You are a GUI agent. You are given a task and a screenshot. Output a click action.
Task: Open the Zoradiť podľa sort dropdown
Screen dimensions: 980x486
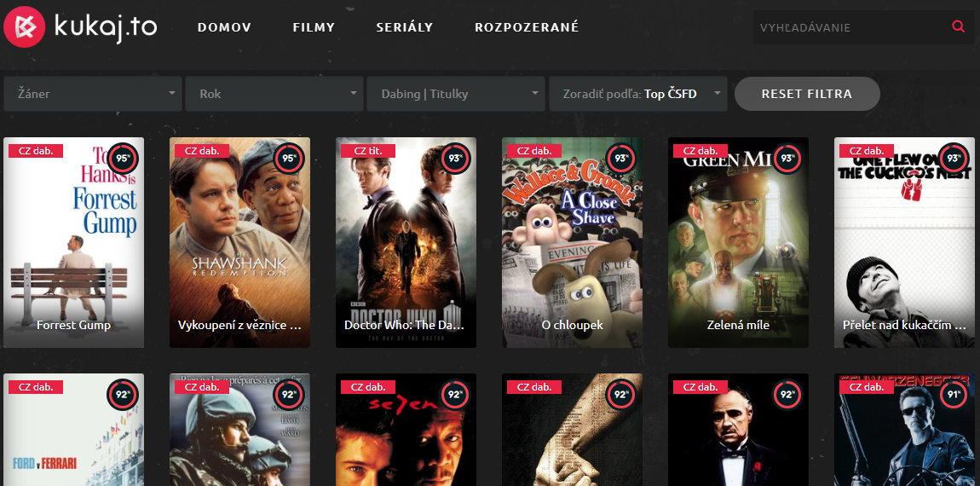(x=638, y=94)
